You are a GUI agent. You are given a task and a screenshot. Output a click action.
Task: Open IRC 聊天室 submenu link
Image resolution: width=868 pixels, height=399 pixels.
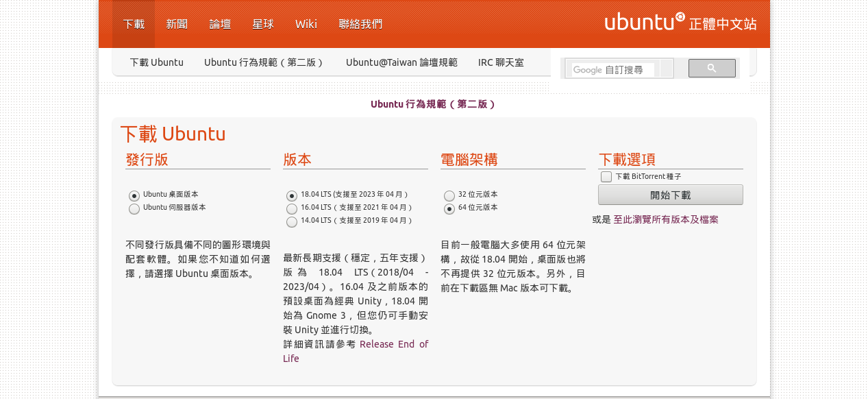(501, 62)
